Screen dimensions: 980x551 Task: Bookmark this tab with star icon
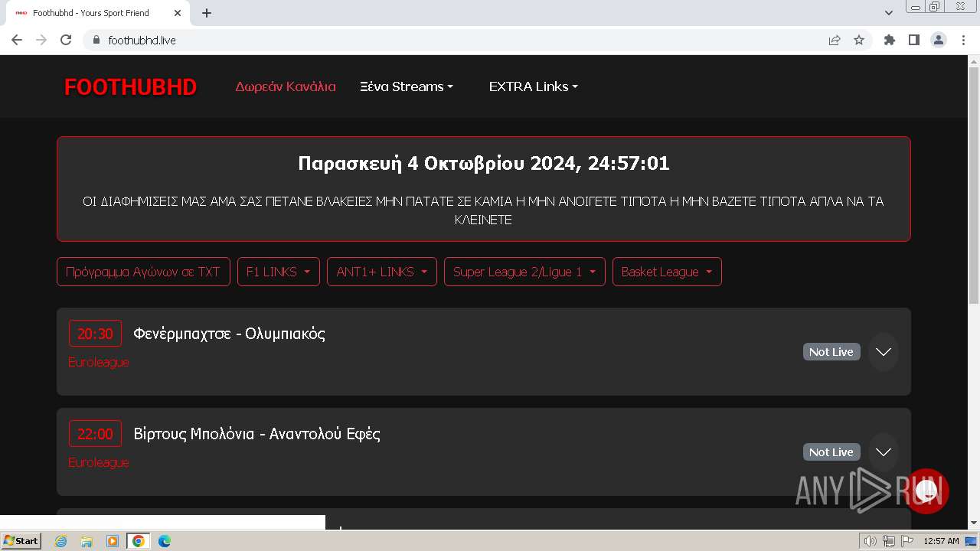pos(859,40)
